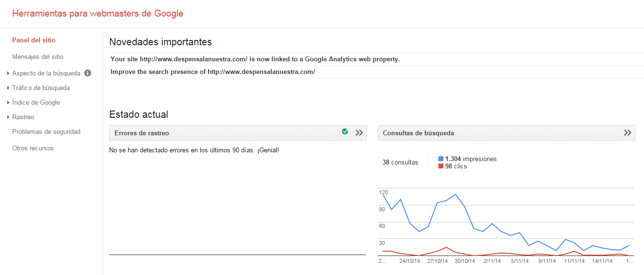The height and width of the screenshot is (275, 644).
Task: Open the Google Analytics linked site message
Action: 255,59
